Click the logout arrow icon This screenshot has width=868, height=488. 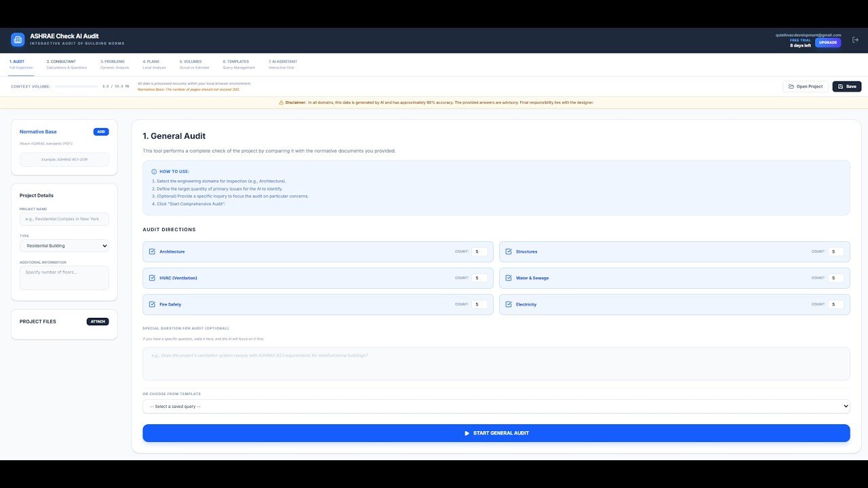point(854,41)
